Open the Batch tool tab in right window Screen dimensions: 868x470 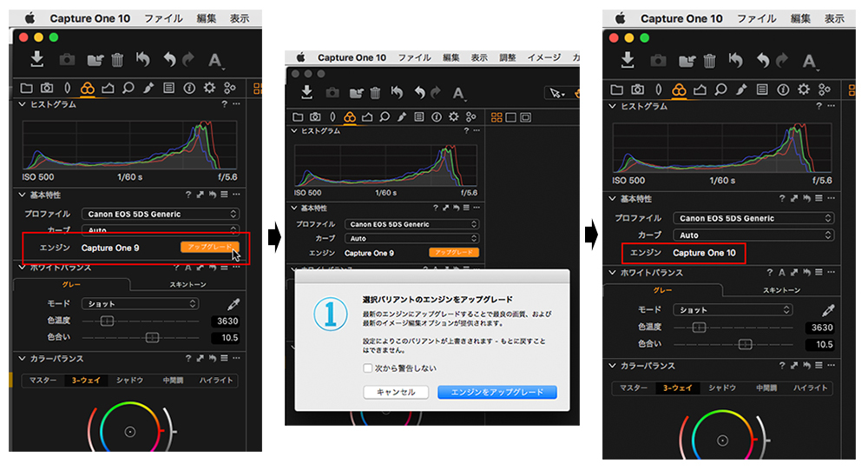(x=825, y=89)
